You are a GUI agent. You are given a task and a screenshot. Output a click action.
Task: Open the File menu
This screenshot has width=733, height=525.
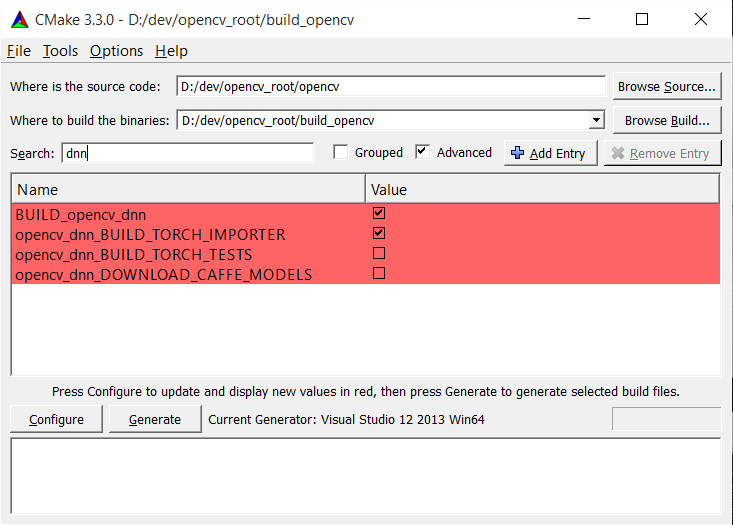click(x=19, y=51)
